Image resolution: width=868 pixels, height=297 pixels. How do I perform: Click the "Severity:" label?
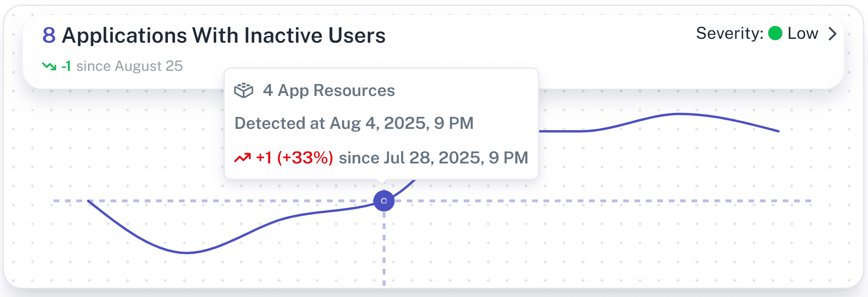[730, 33]
